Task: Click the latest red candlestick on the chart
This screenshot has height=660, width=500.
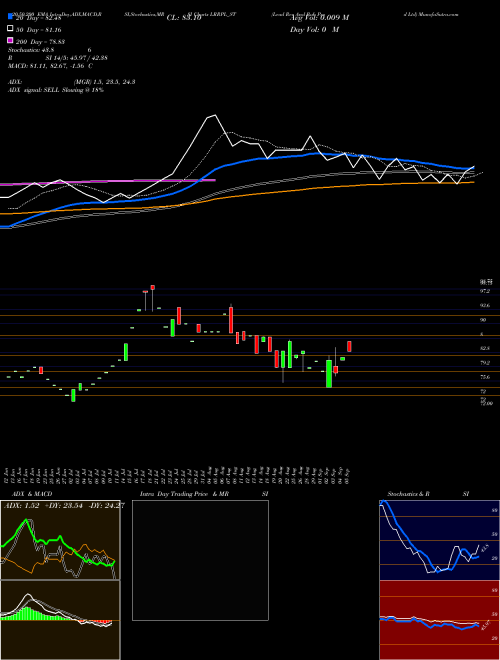Action: click(349, 346)
